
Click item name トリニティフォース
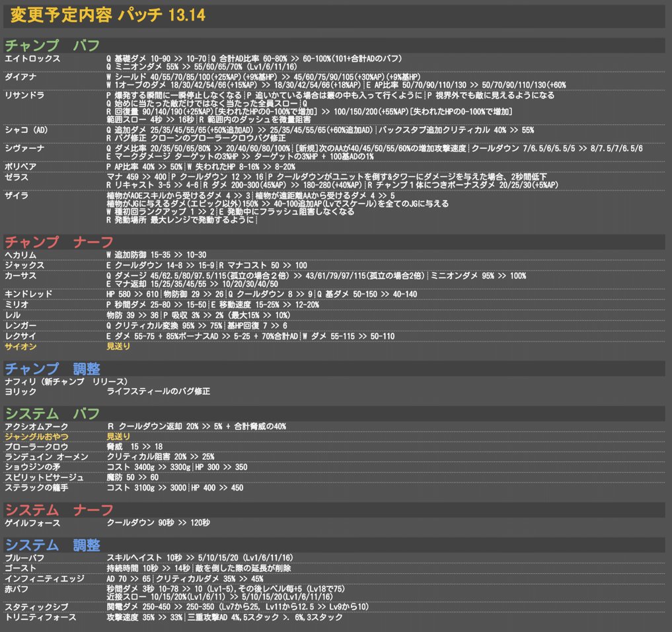40,617
